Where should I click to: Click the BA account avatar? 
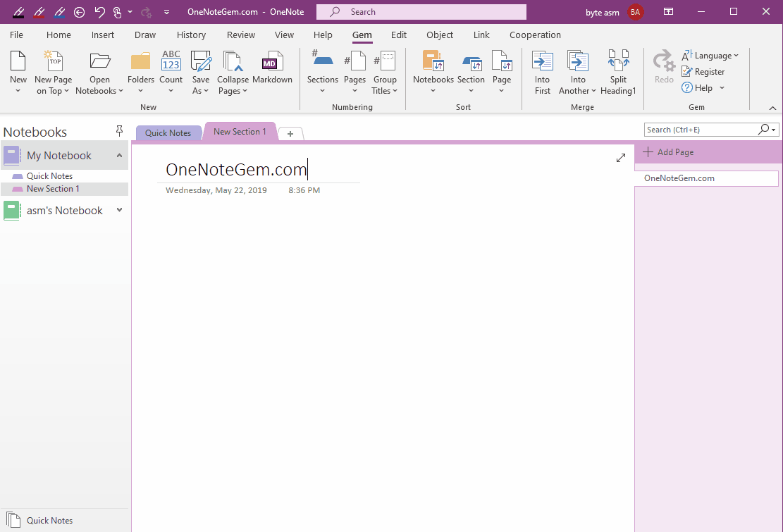tap(635, 12)
